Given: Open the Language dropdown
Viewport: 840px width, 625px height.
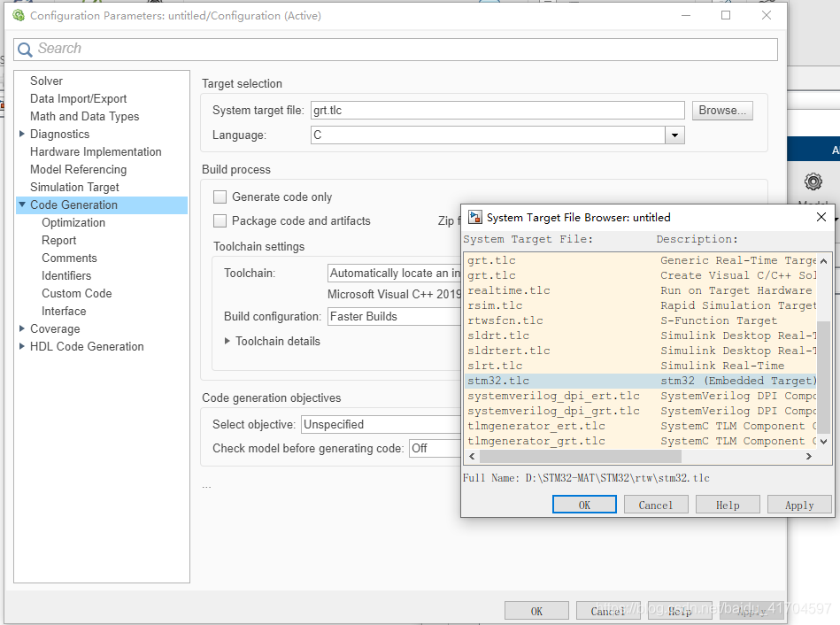Looking at the screenshot, I should [x=674, y=135].
